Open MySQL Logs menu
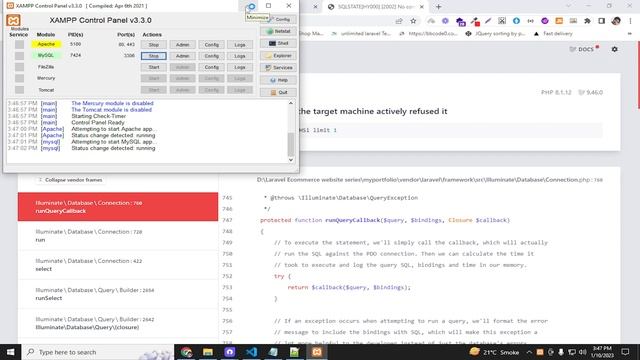The width and height of the screenshot is (640, 360). click(240, 56)
